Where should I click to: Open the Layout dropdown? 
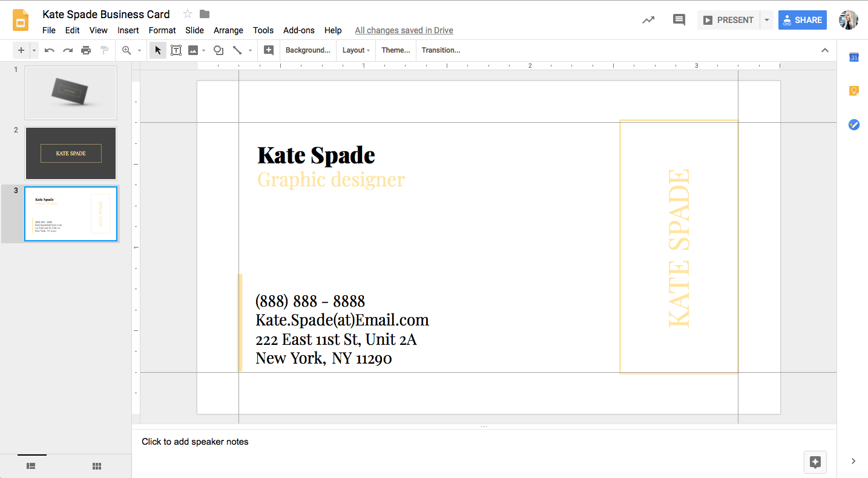tap(356, 50)
